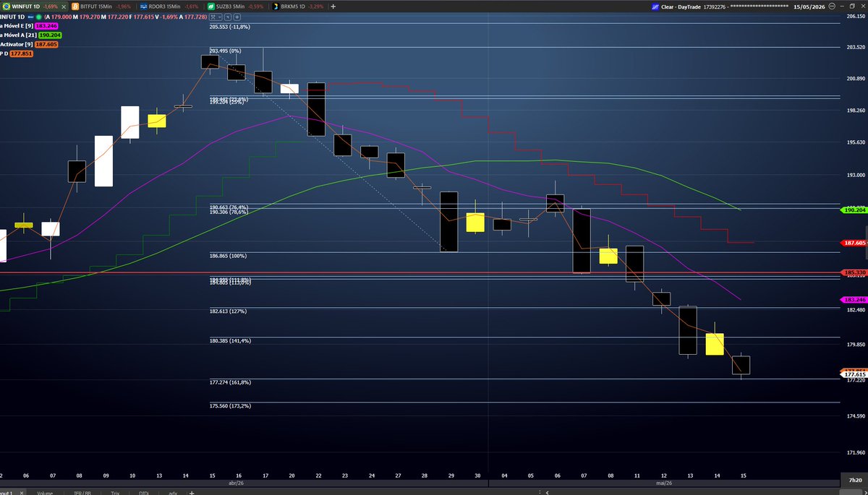Select Fibonacci level 175.560 (173,2%)
The image size is (868, 495).
coord(229,405)
